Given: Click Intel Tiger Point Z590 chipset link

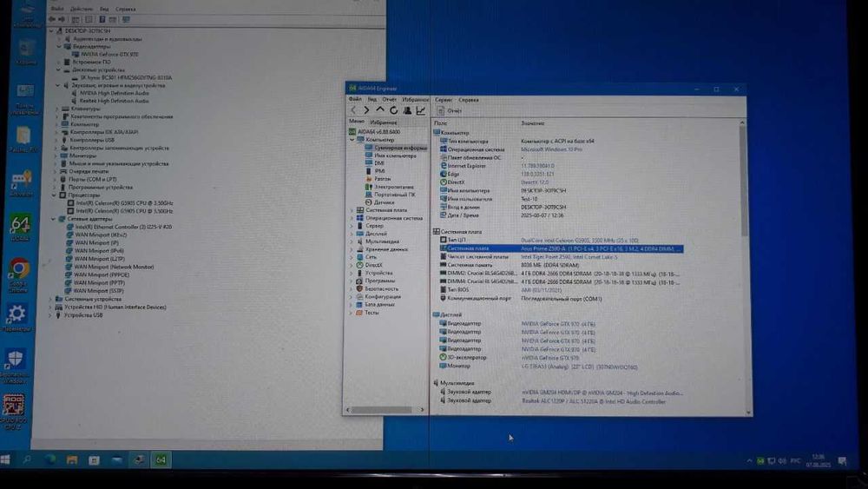Looking at the screenshot, I should click(x=569, y=257).
